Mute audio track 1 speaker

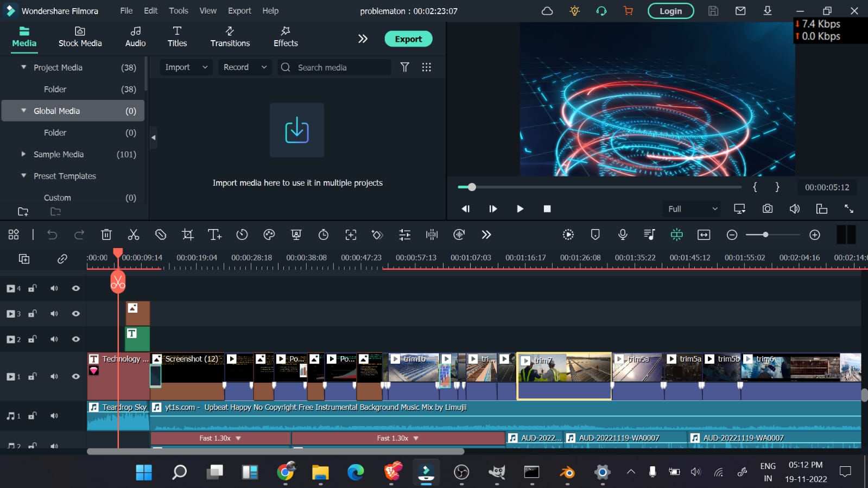54,416
